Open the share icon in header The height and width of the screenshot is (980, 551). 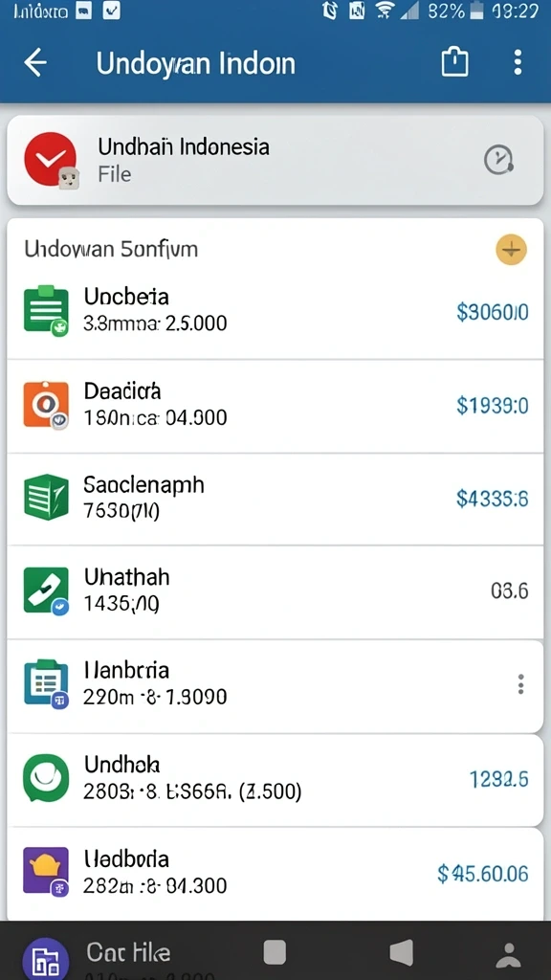point(454,62)
